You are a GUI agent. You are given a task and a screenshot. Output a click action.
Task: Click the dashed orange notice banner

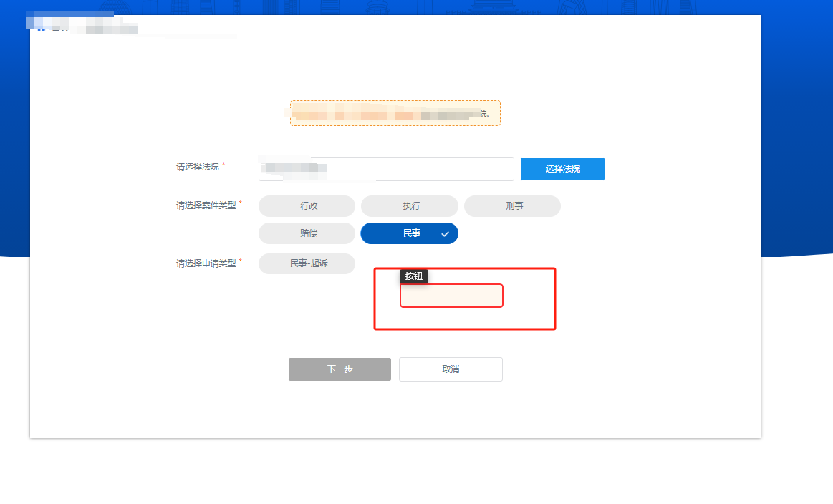(395, 113)
